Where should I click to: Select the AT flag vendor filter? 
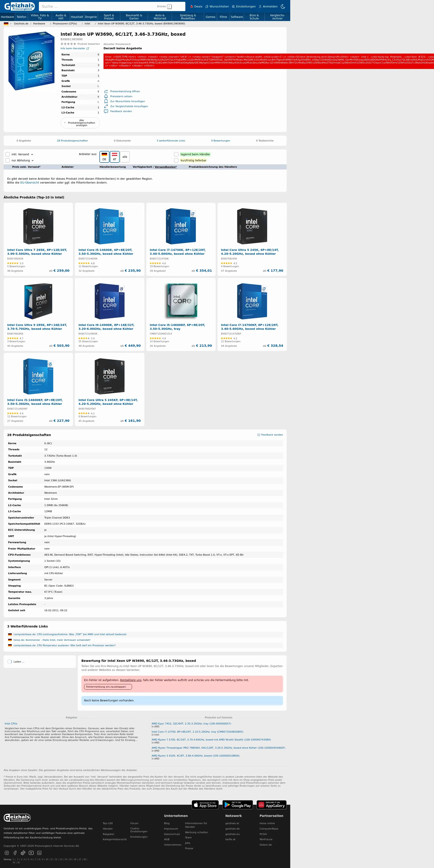pyautogui.click(x=115, y=157)
